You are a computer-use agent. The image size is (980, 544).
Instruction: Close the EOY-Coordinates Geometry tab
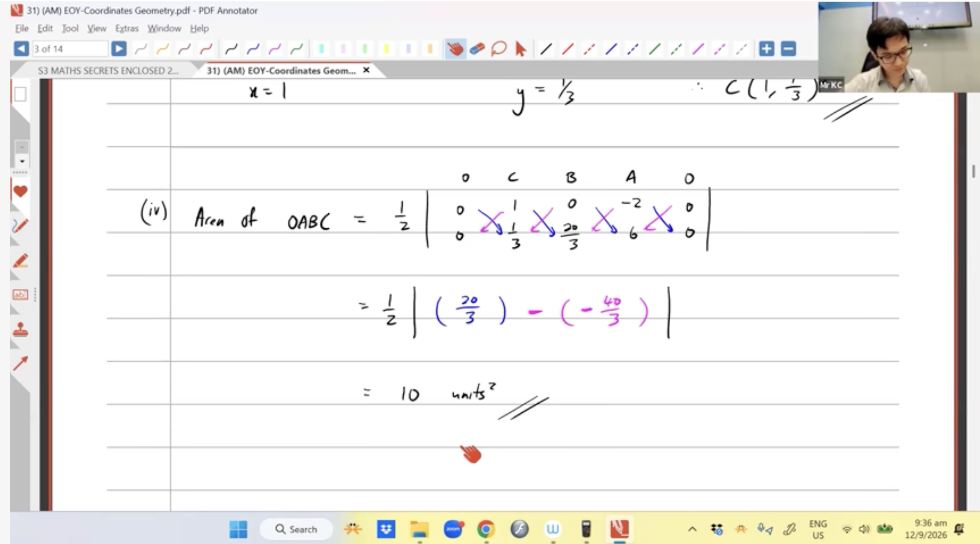[x=366, y=71]
